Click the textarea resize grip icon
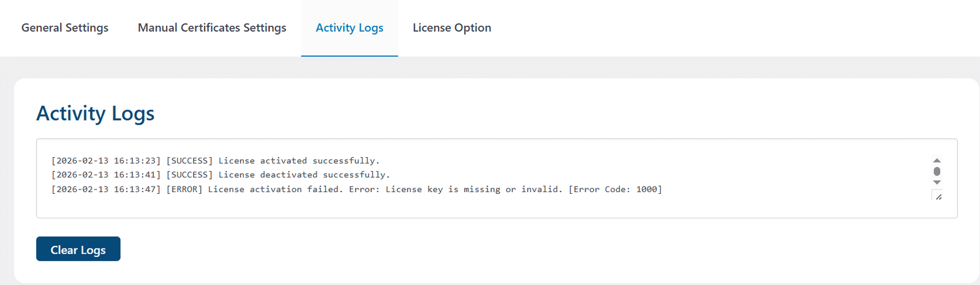This screenshot has width=980, height=285. coord(938,196)
